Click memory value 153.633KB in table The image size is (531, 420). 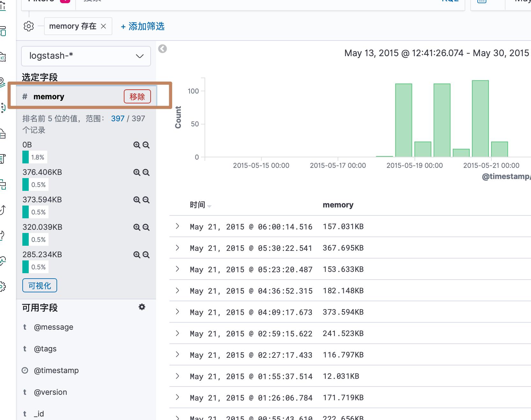coord(343,269)
